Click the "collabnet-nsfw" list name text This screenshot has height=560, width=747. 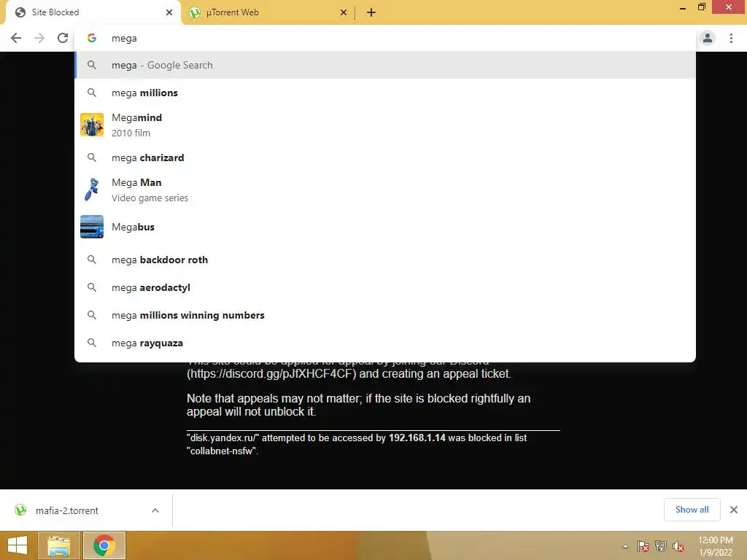221,451
